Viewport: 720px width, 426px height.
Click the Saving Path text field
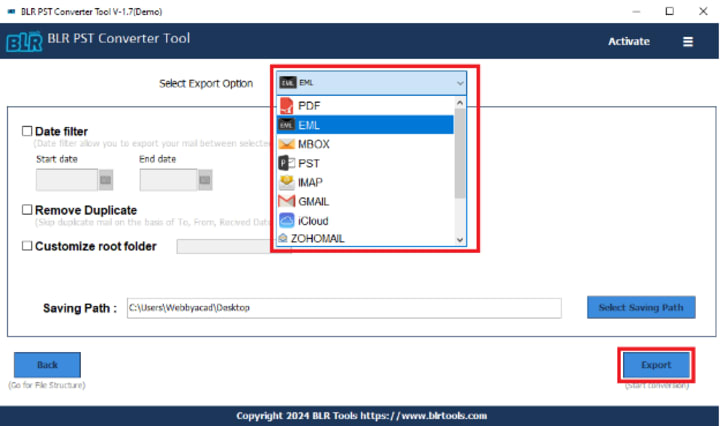[344, 308]
